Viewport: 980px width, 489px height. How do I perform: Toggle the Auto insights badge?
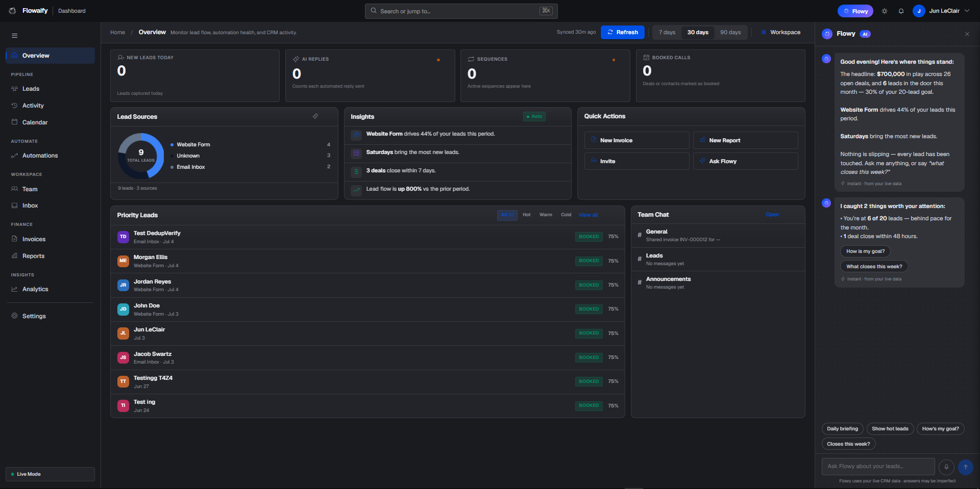tap(534, 116)
